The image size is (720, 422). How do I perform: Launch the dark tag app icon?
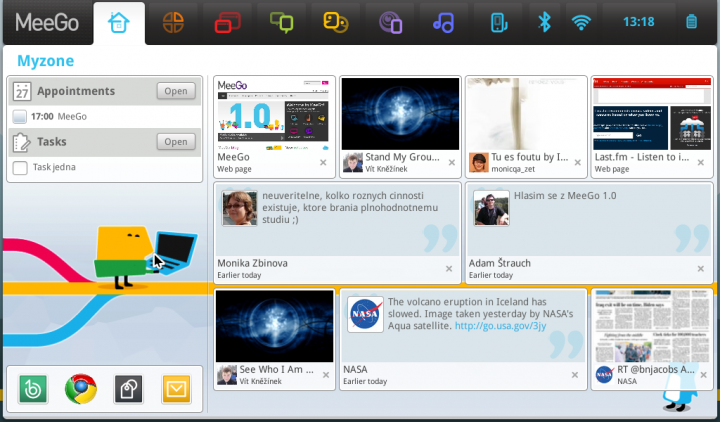click(129, 389)
